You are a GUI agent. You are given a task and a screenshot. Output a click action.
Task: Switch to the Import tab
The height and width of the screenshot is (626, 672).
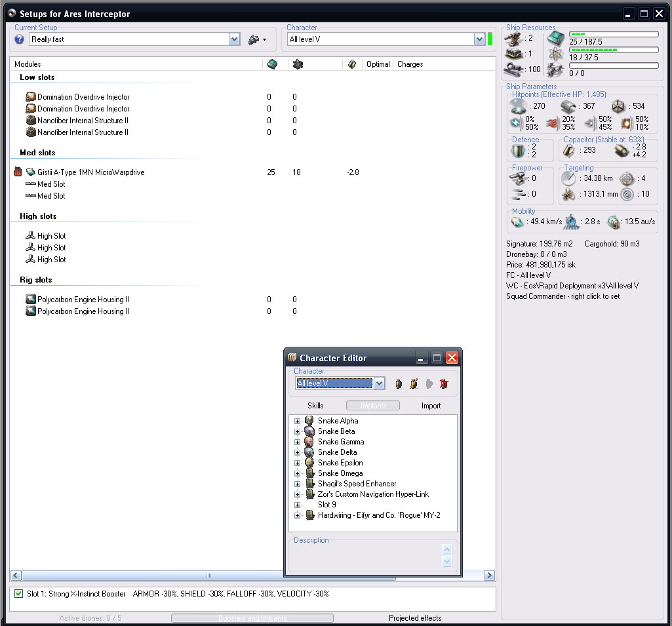coord(431,405)
